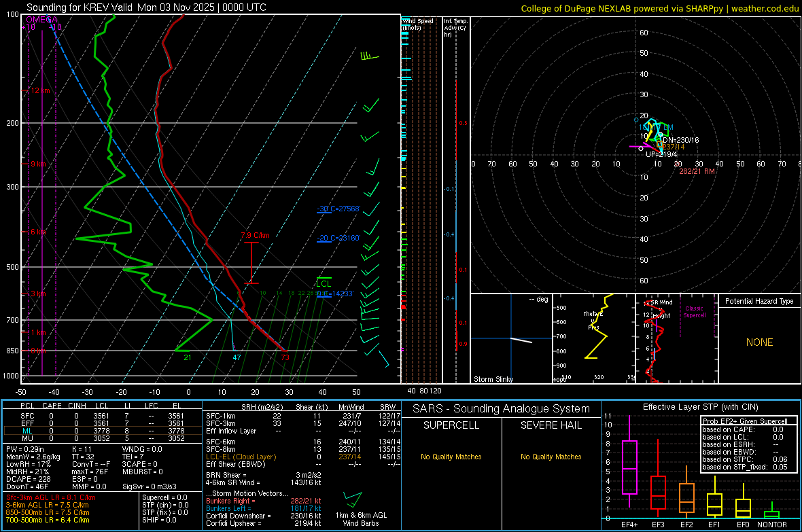802x532 pixels.
Task: Click the highlighted ML parcel row
Action: pyautogui.click(x=102, y=431)
